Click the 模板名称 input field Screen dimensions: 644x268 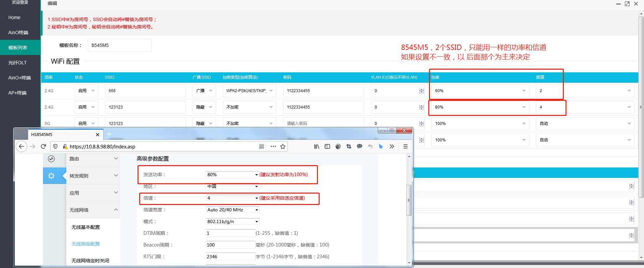click(x=119, y=45)
